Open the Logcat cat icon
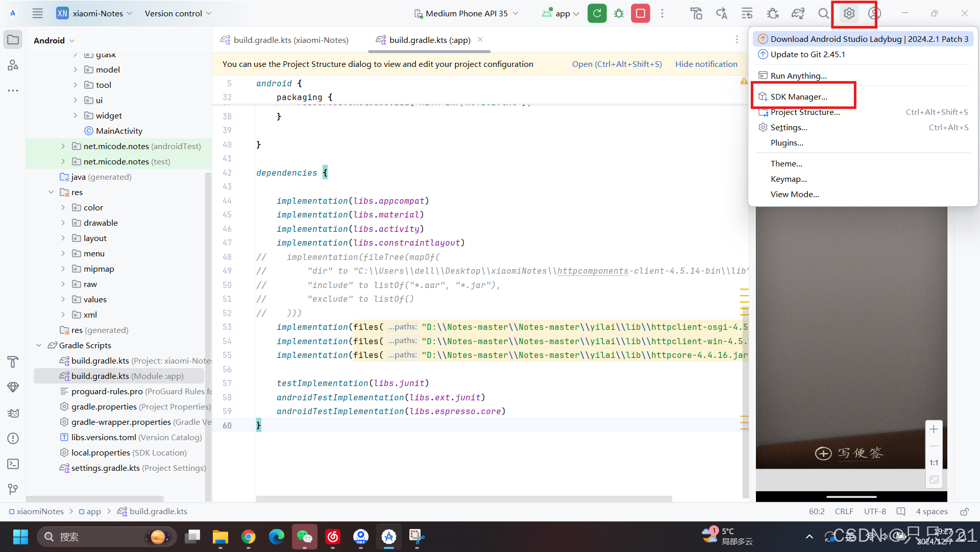 pos(13,413)
